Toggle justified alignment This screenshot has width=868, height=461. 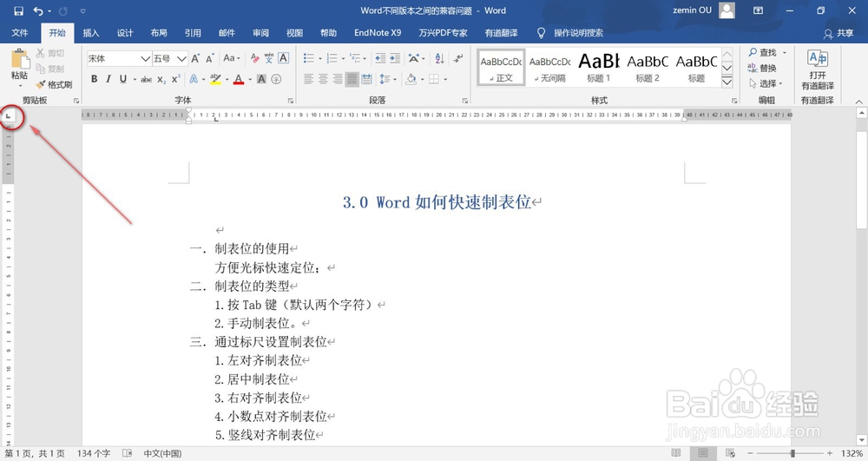(352, 79)
